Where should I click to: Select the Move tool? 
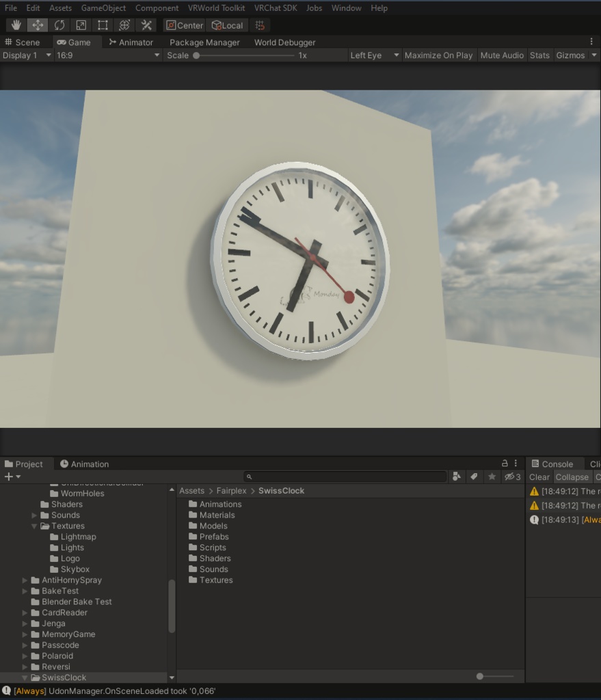tap(38, 25)
